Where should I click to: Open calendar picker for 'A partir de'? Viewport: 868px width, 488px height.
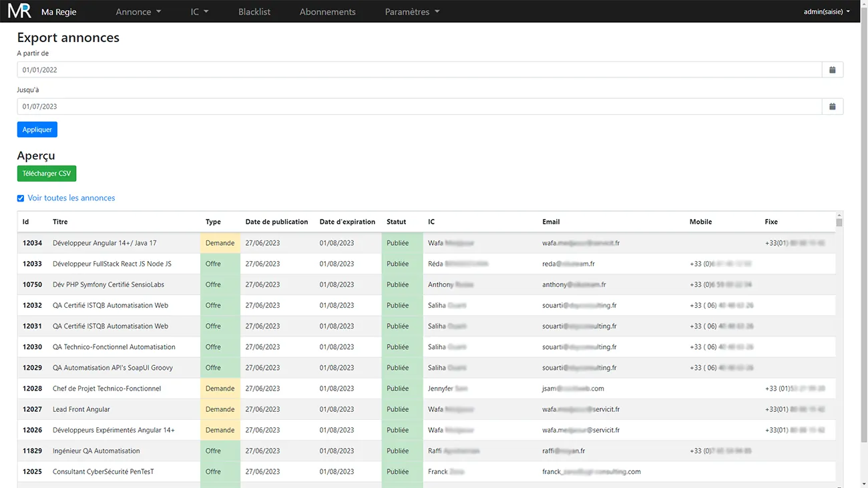(832, 70)
